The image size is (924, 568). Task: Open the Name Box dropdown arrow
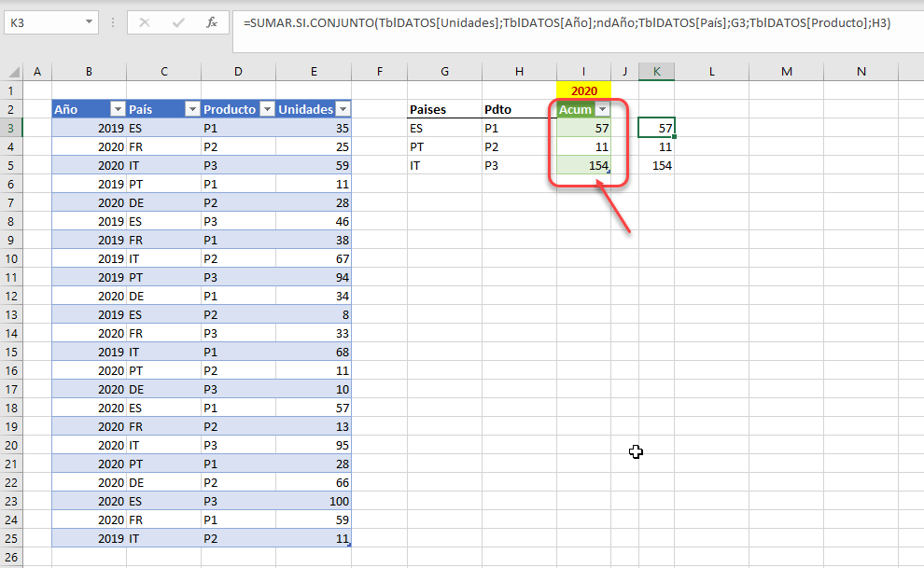click(89, 21)
